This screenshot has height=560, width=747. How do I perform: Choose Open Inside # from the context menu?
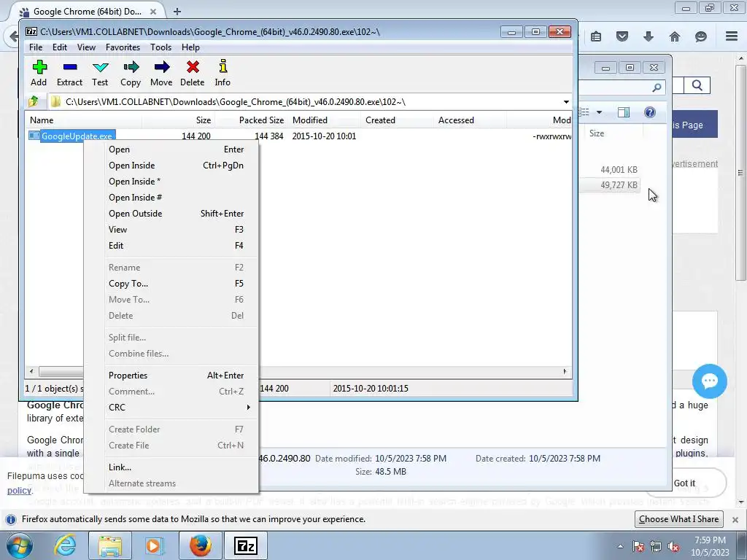[x=171, y=197]
